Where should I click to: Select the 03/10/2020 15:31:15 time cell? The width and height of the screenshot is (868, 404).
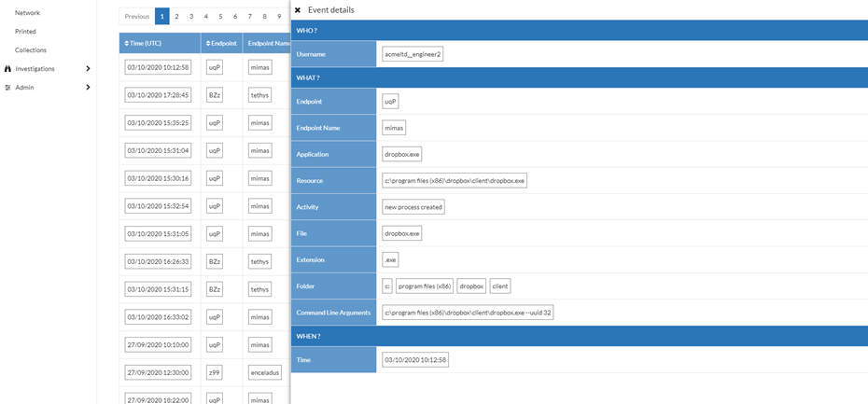[159, 289]
